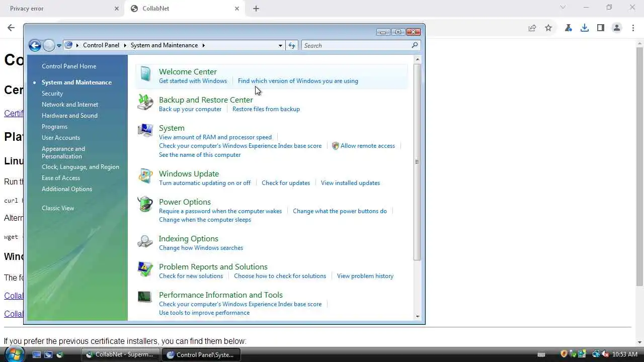
Task: Bookmark the page with the star icon
Action: point(548,28)
